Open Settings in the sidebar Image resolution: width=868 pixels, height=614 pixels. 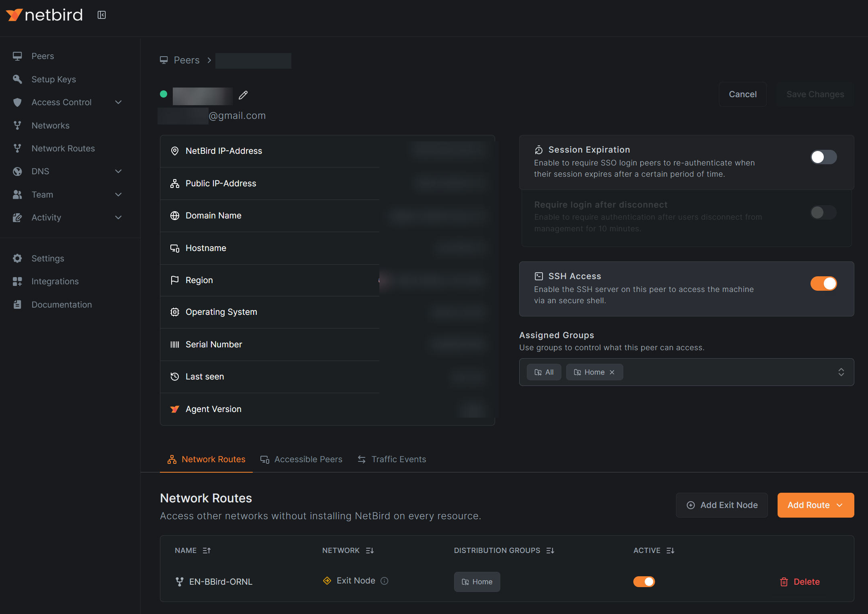tap(48, 258)
